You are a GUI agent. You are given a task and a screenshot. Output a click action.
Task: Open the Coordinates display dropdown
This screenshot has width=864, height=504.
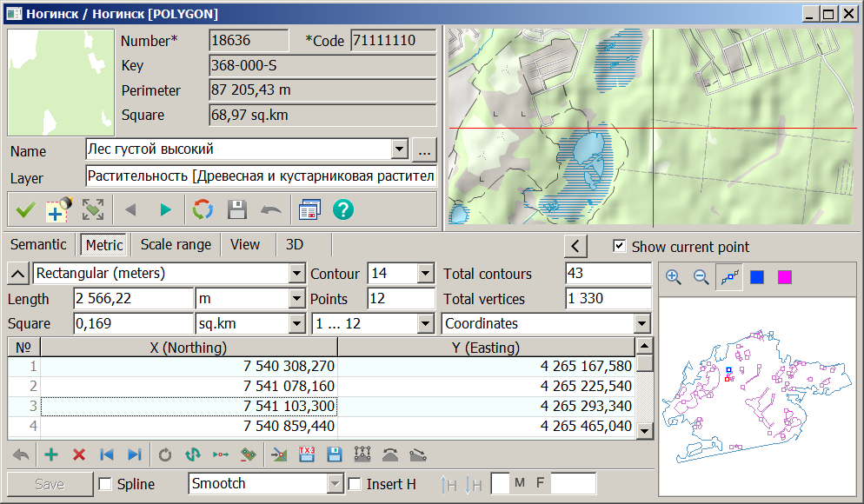point(642,324)
